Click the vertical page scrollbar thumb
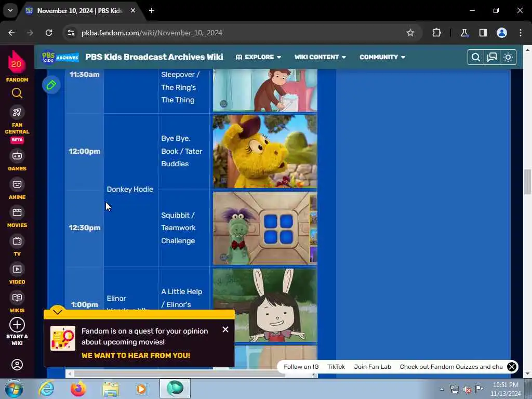The height and width of the screenshot is (399, 532). point(527,181)
